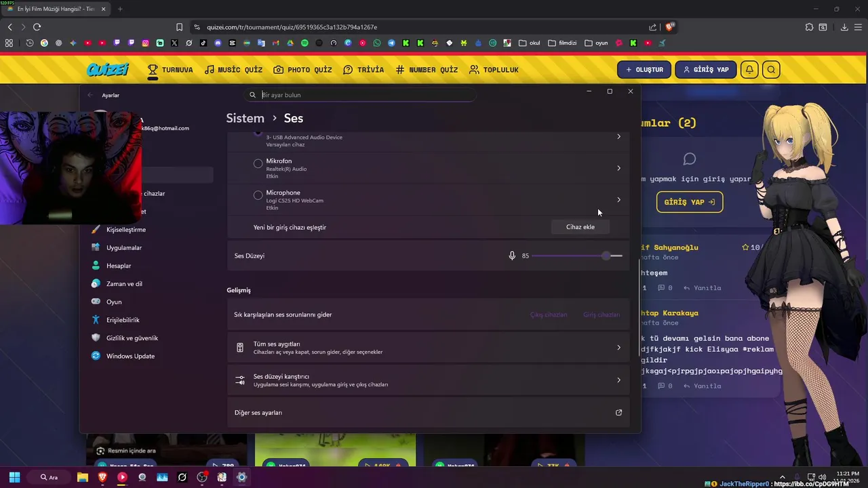Open the TikTok bookmark icon
The height and width of the screenshot is (488, 868).
pos(203,43)
